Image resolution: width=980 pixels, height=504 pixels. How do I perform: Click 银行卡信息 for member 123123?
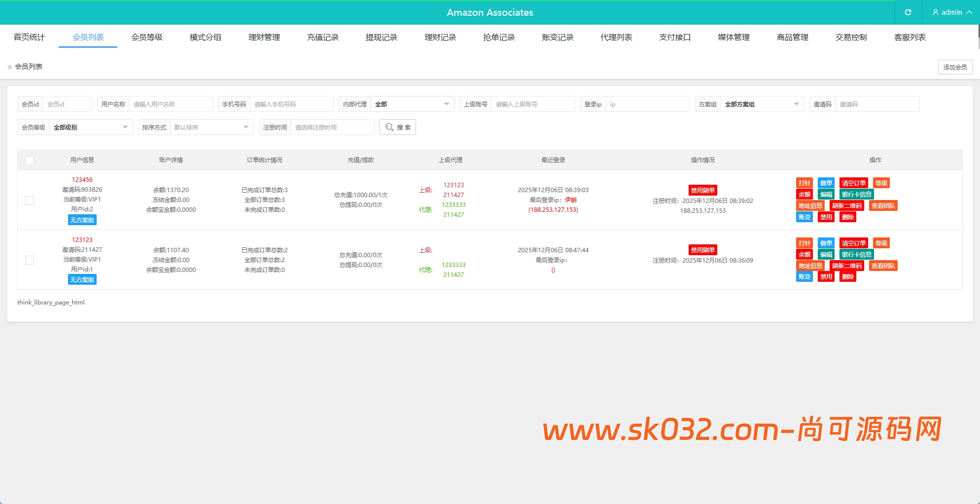click(x=856, y=254)
